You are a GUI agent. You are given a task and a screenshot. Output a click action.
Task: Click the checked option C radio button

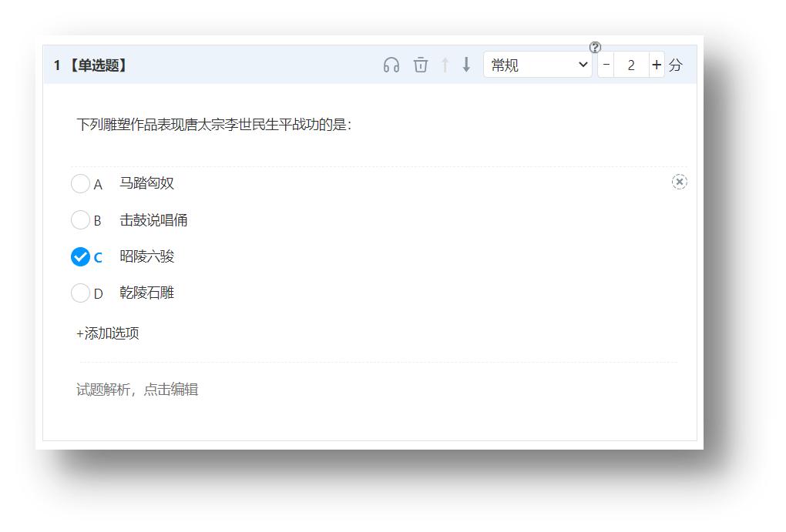click(x=80, y=256)
